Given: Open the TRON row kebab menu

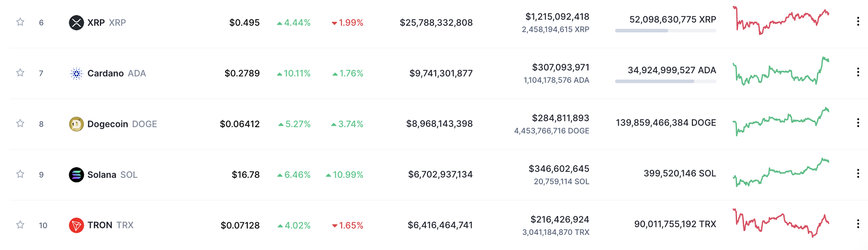Looking at the screenshot, I should (858, 224).
